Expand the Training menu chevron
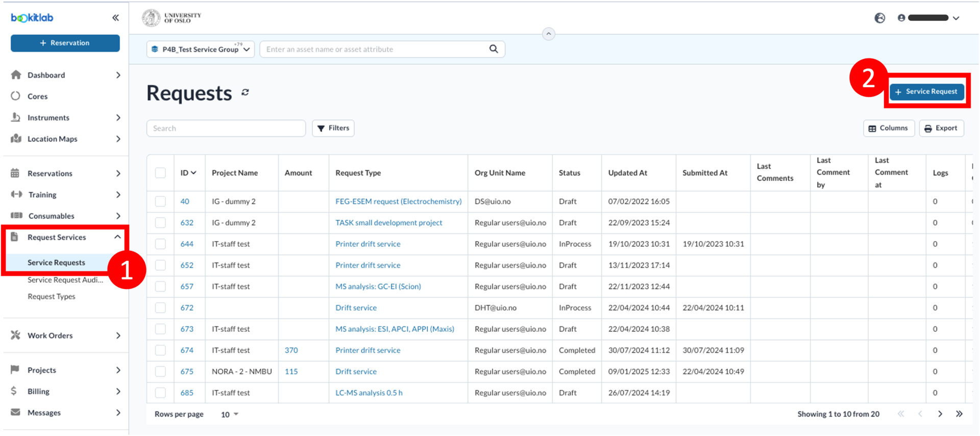980x436 pixels. pos(118,195)
